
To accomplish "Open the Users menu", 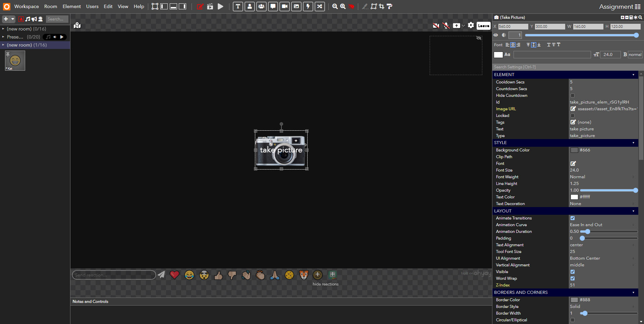I will [92, 6].
